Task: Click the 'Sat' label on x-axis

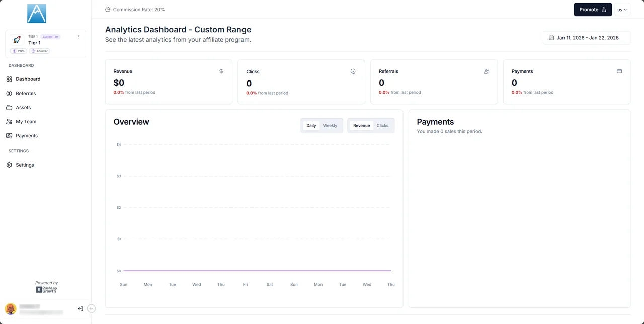Action: pyautogui.click(x=270, y=285)
